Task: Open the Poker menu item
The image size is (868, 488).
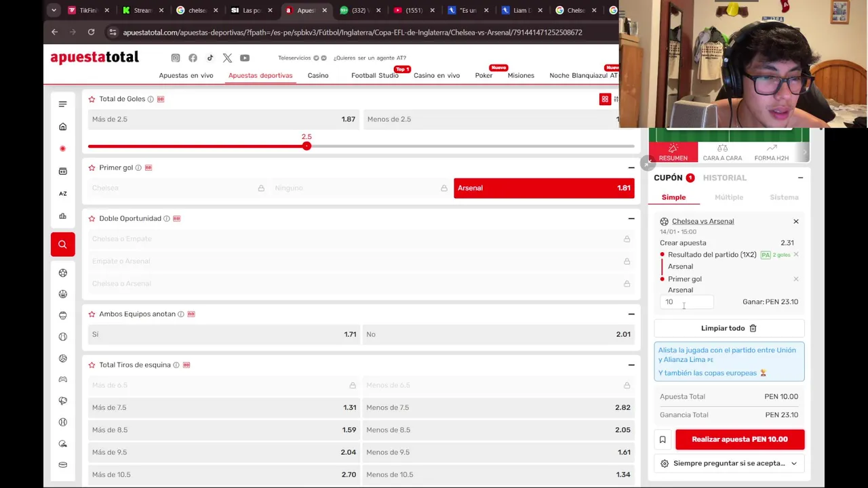Action: [484, 75]
